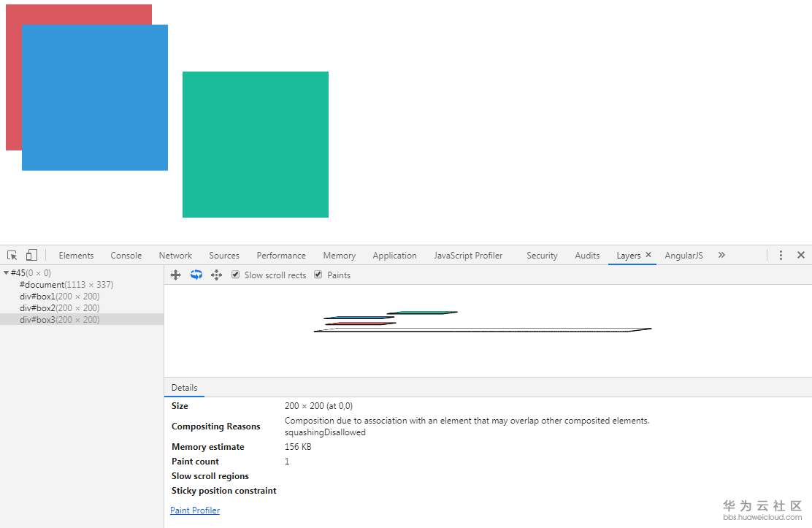Switch to the Application tab

(394, 256)
